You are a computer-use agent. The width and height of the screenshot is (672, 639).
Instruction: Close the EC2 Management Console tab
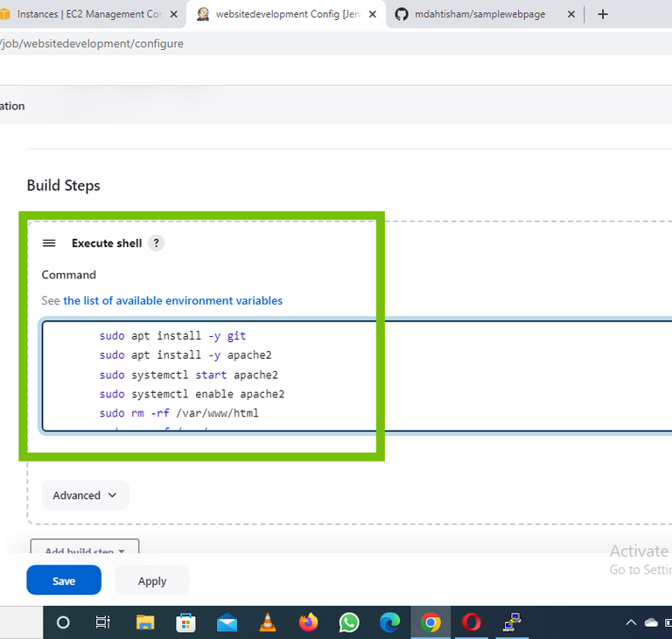pyautogui.click(x=173, y=15)
